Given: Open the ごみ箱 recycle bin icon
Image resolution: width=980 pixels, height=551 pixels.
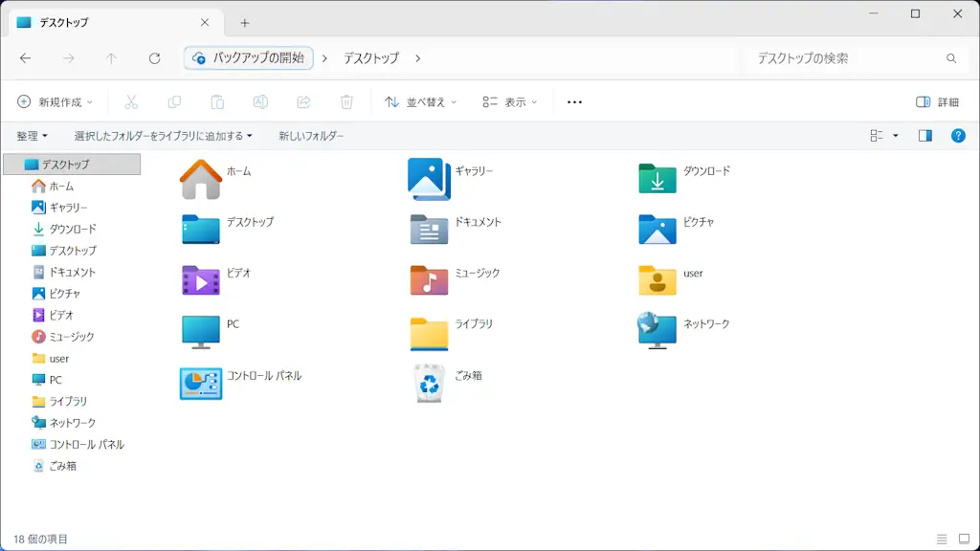Looking at the screenshot, I should click(x=428, y=383).
